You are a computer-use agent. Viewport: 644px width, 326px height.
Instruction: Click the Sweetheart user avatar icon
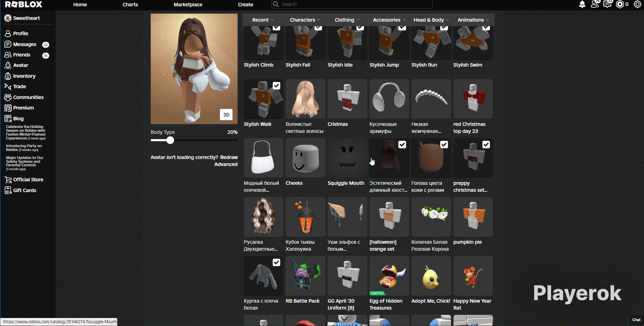pyautogui.click(x=8, y=18)
